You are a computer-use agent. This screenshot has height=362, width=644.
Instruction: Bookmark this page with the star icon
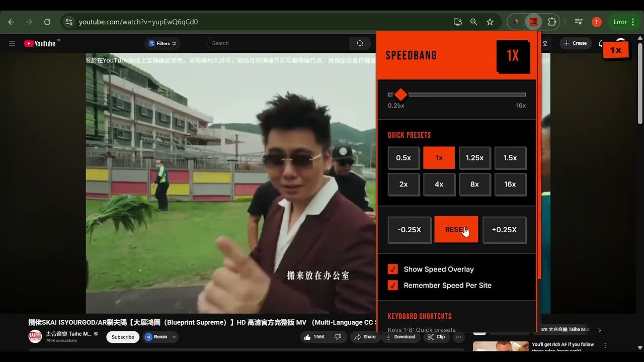point(490,22)
